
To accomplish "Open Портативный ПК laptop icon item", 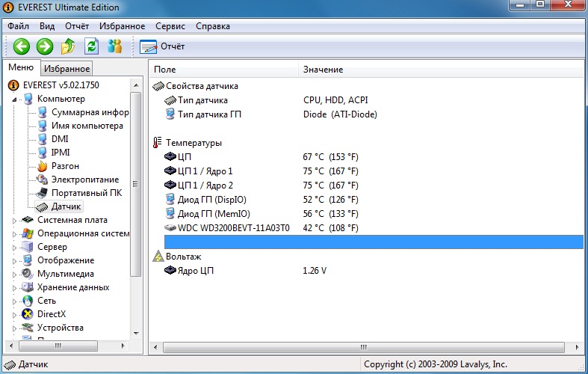I will pos(42,193).
